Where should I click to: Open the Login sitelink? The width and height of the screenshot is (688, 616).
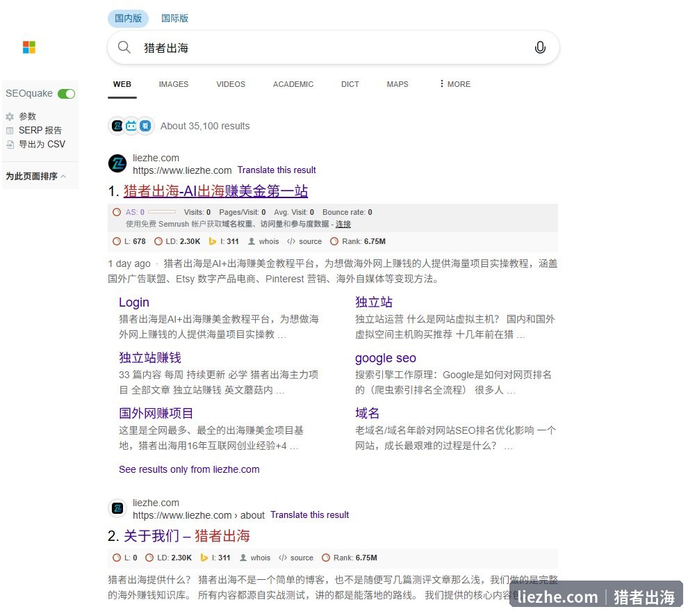click(x=134, y=302)
